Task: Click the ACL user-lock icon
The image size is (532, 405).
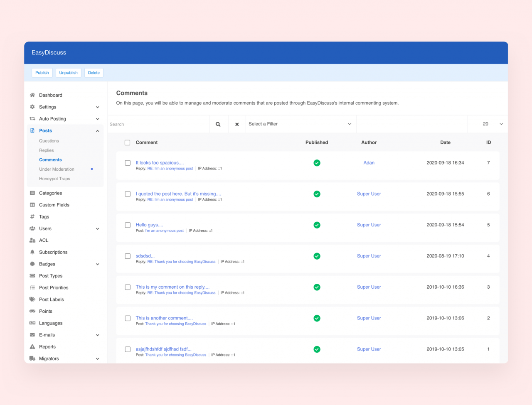Action: point(32,241)
